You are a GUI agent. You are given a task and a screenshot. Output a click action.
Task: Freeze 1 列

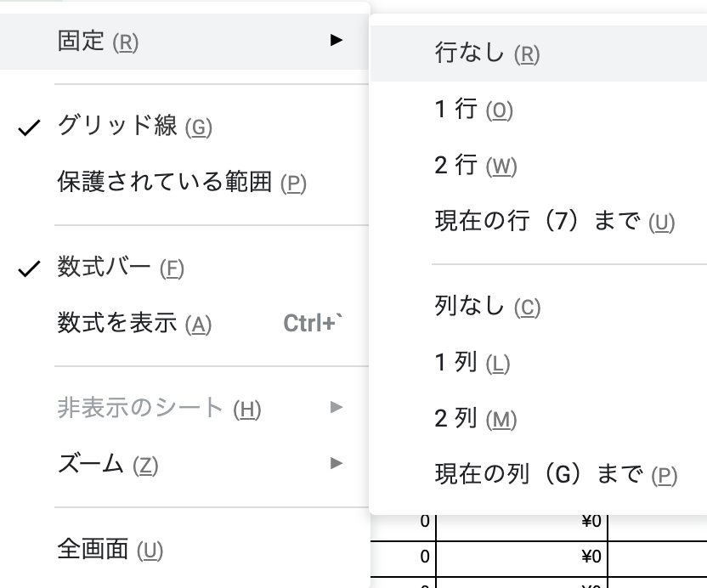point(472,363)
